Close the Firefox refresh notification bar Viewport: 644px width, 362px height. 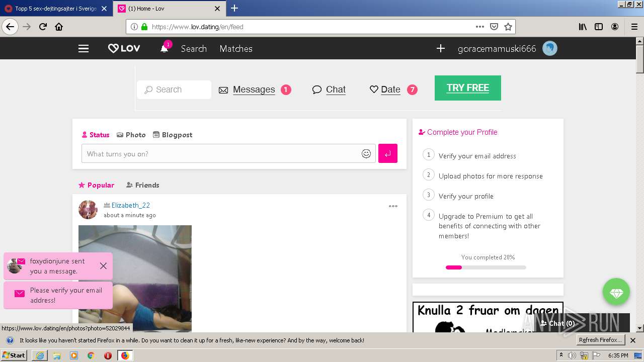pos(633,340)
